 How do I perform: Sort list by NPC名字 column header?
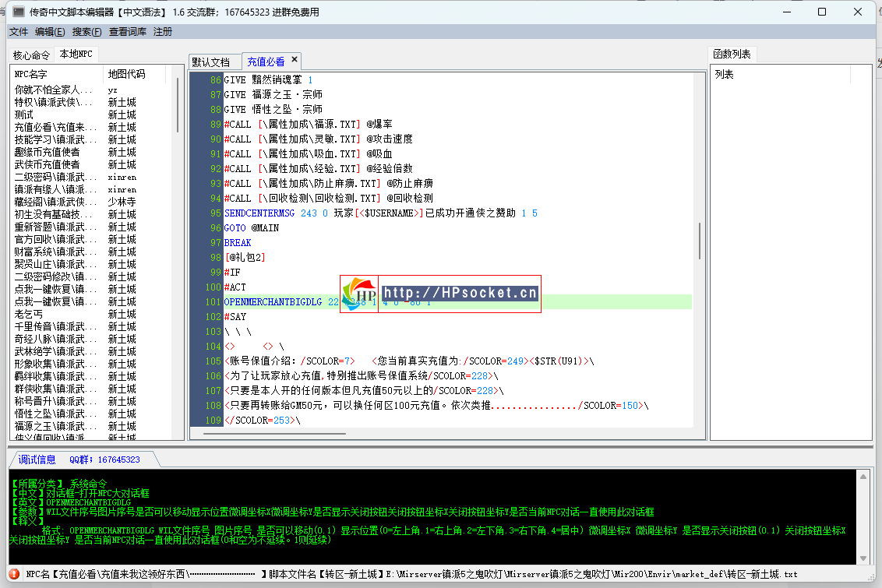(56, 74)
